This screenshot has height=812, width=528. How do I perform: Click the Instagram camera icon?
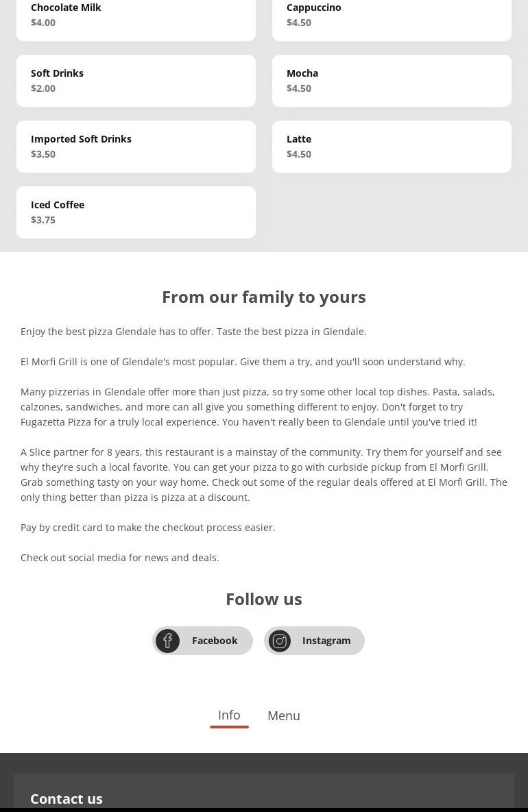point(280,641)
